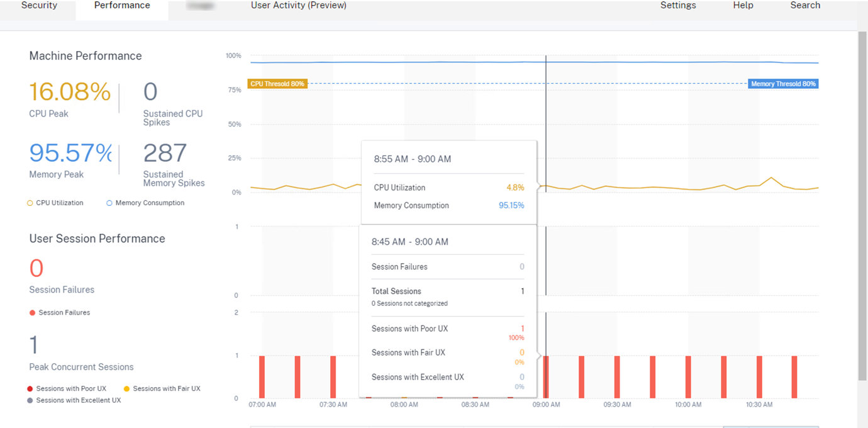Click the Memory Consumption legend circle icon
The height and width of the screenshot is (428, 868).
coord(109,203)
